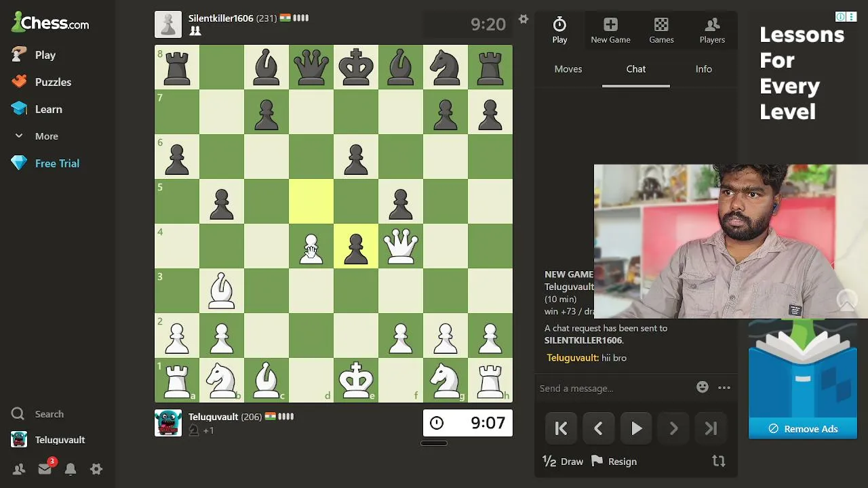Select the white knight on g1

pyautogui.click(x=446, y=380)
